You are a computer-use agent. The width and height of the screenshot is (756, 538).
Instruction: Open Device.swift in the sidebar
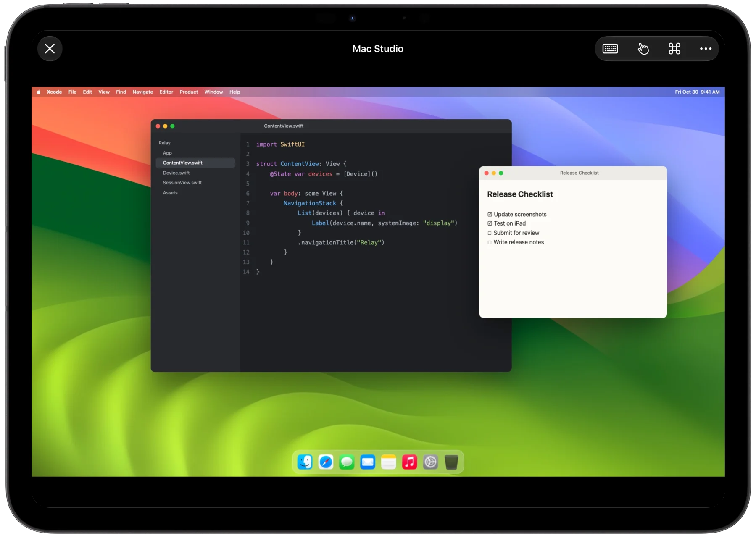pyautogui.click(x=176, y=173)
